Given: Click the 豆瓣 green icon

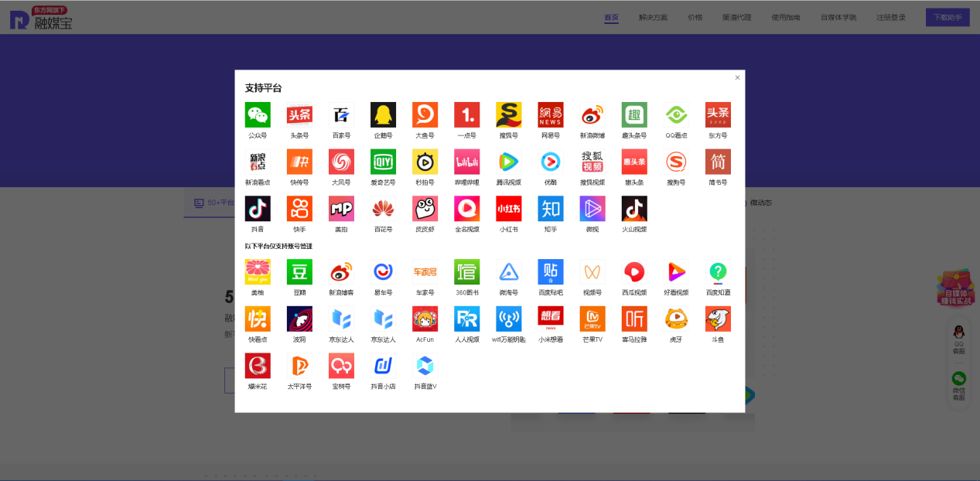Looking at the screenshot, I should [299, 272].
